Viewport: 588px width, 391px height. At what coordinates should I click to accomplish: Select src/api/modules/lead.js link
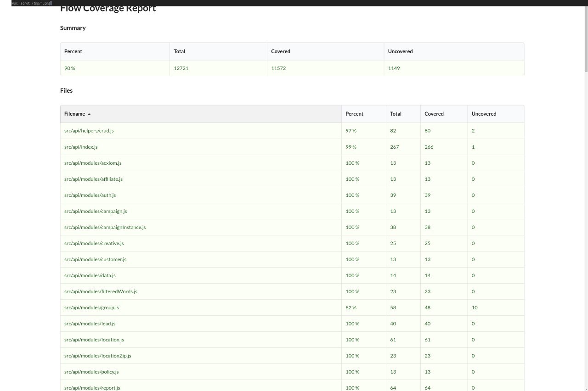90,324
